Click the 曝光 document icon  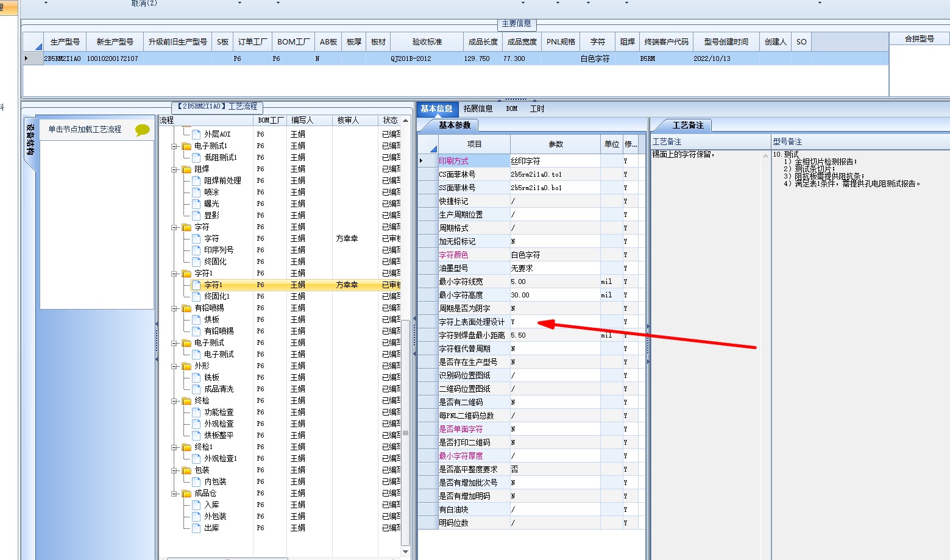click(x=196, y=204)
